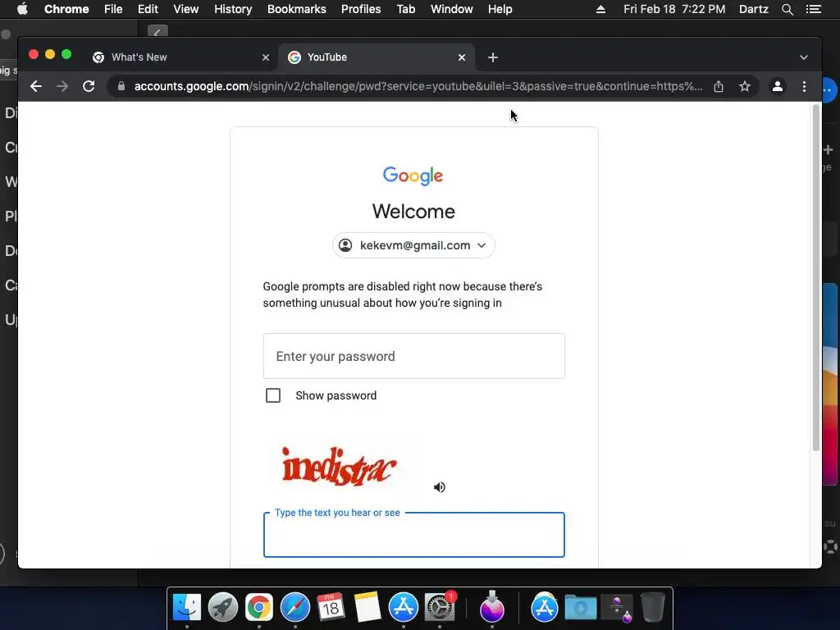Click the address bar URL
The height and width of the screenshot is (630, 840).
pos(418,86)
